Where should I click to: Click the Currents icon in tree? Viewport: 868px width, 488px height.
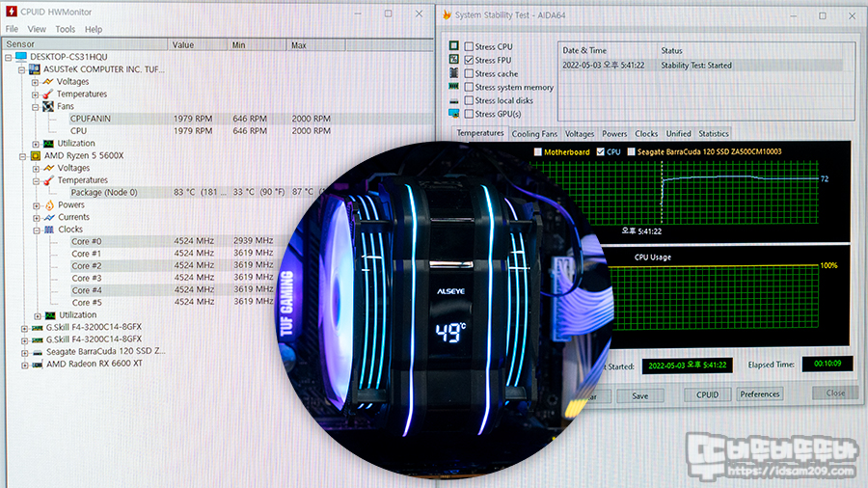point(50,217)
